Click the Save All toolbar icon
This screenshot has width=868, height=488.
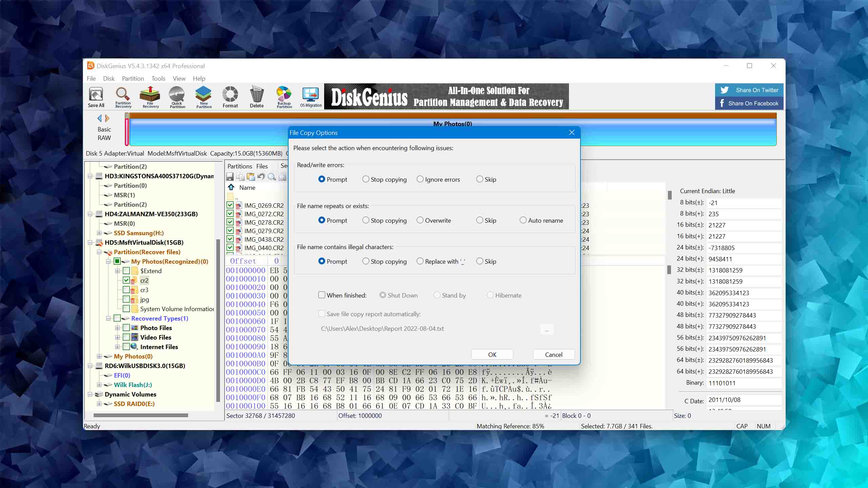tap(96, 97)
